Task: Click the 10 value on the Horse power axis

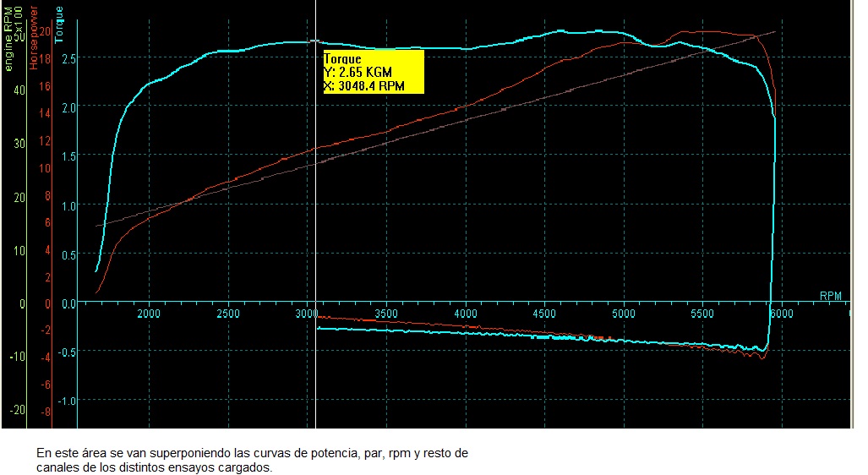Action: point(46,167)
